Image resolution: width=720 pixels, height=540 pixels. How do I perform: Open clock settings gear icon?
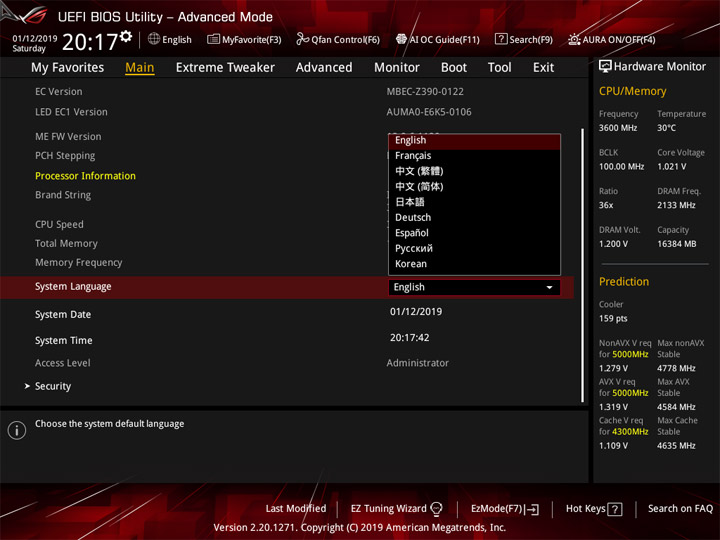click(x=126, y=37)
